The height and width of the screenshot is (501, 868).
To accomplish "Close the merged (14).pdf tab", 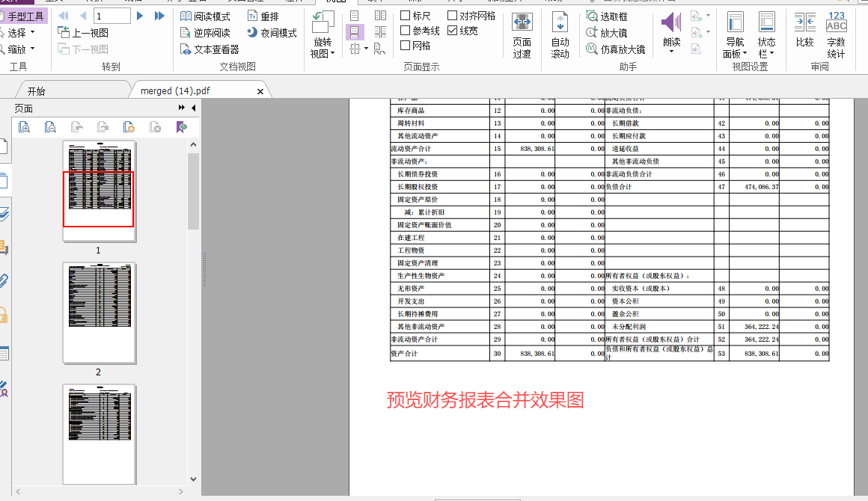I will tap(260, 91).
